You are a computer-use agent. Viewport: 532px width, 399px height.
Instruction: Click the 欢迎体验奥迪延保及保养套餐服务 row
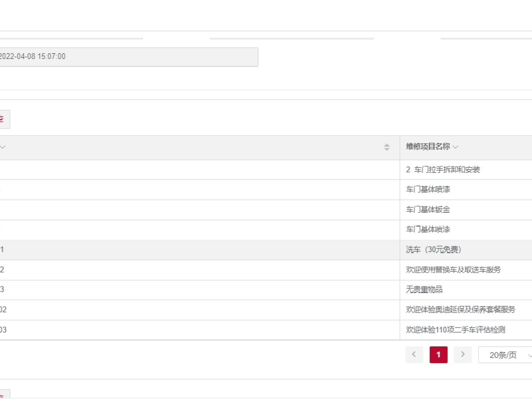[x=461, y=310]
